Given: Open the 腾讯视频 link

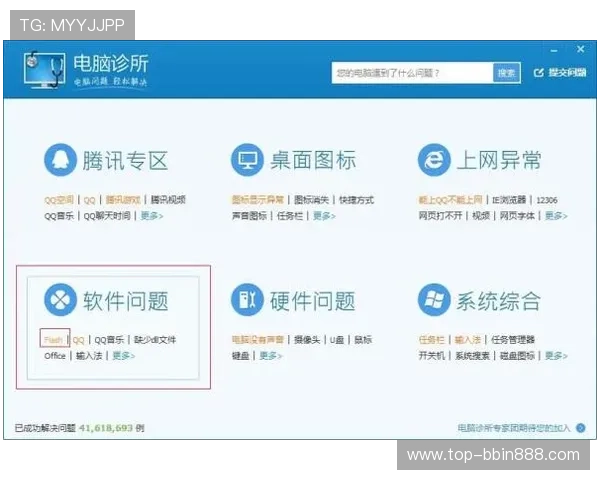Looking at the screenshot, I should pos(168,200).
